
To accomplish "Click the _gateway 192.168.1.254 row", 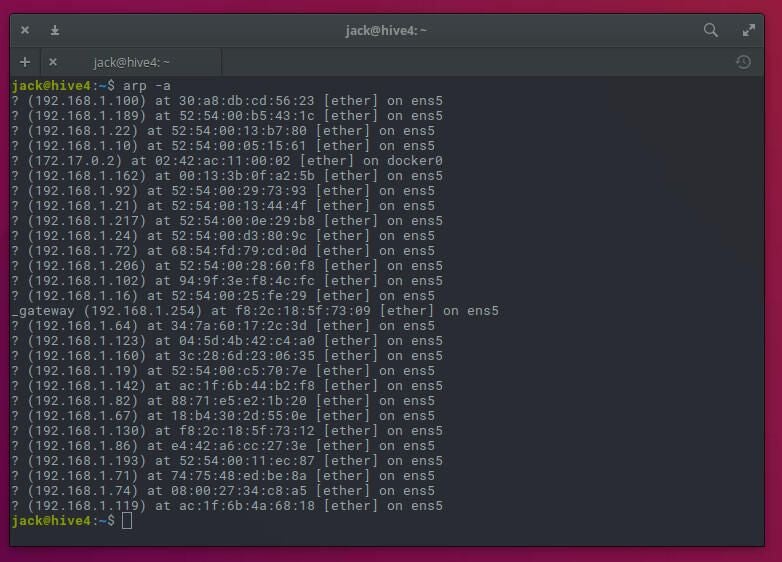I will pos(255,311).
